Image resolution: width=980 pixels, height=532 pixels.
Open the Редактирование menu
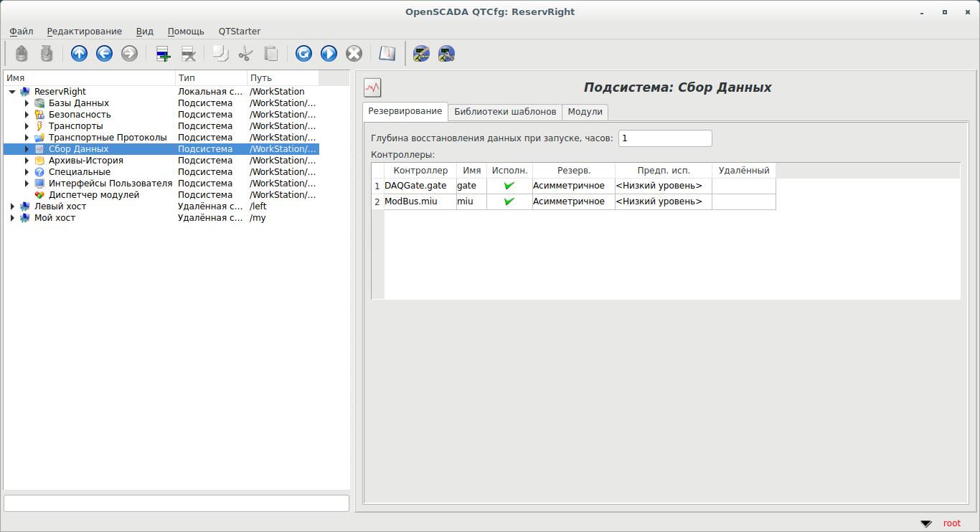[84, 32]
